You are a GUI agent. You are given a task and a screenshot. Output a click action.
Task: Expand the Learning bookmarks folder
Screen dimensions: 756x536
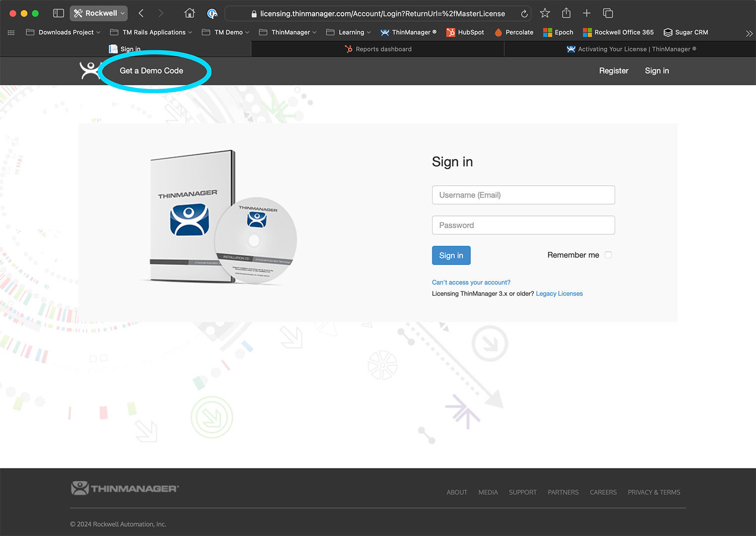348,32
